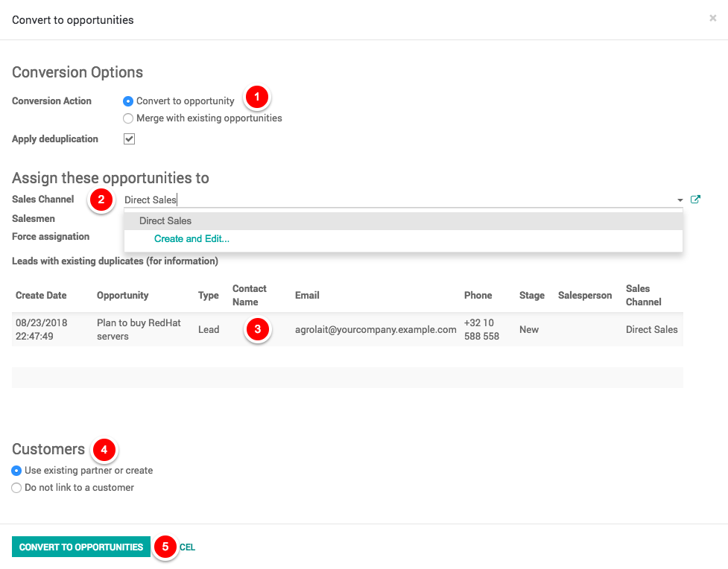Screen dimensions: 728x569
Task: Toggle the Apply deduplication checkbox
Action: click(x=129, y=139)
